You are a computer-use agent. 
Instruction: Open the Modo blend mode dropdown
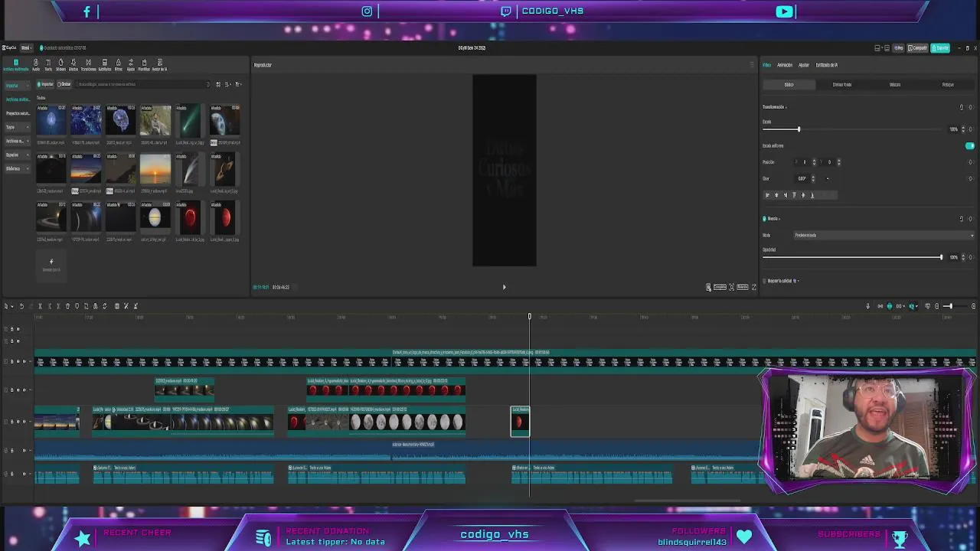(884, 236)
